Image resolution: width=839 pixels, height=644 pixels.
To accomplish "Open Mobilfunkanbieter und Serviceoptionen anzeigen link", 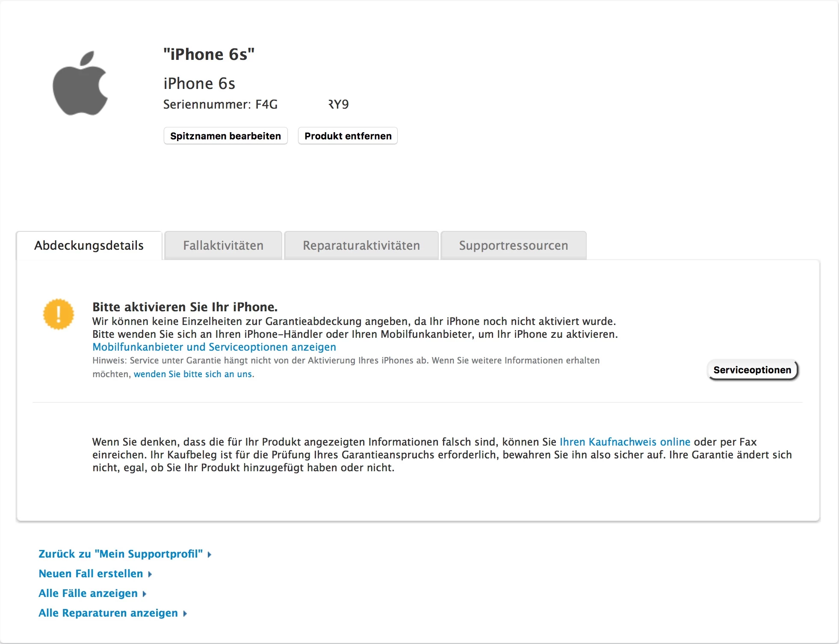I will pyautogui.click(x=214, y=347).
